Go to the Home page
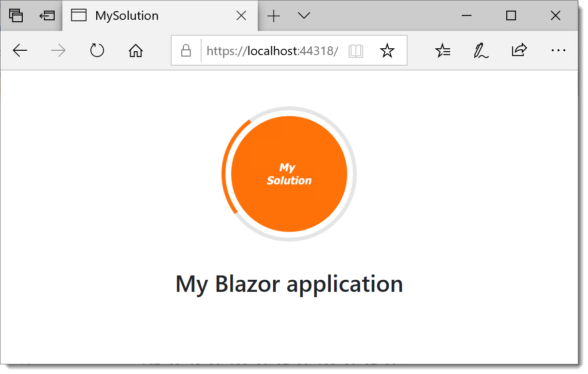Viewport: 588px width, 374px height. [x=136, y=50]
